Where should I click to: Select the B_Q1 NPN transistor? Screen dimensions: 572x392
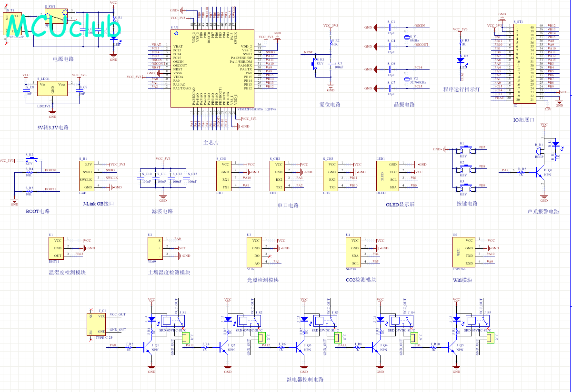540,172
